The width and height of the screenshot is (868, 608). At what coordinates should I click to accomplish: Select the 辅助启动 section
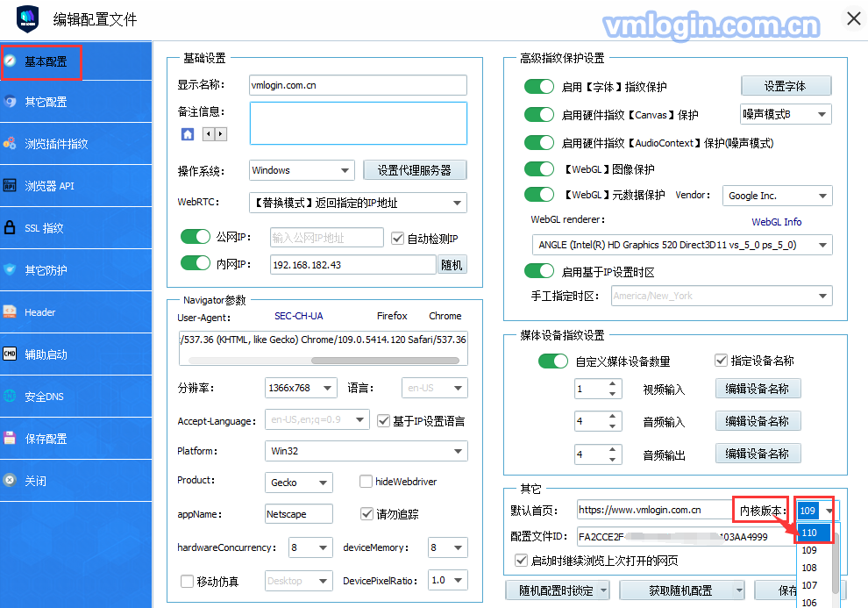(x=75, y=354)
